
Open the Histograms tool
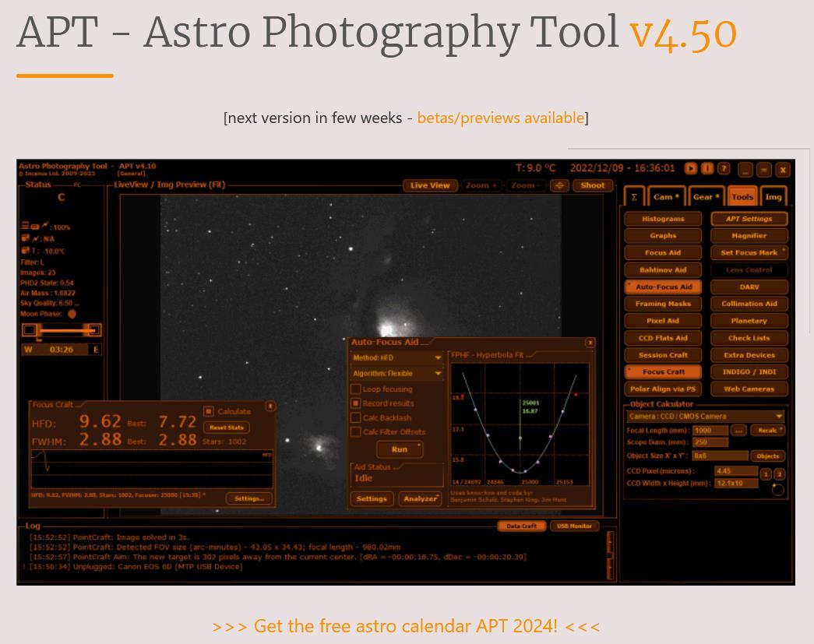[663, 219]
